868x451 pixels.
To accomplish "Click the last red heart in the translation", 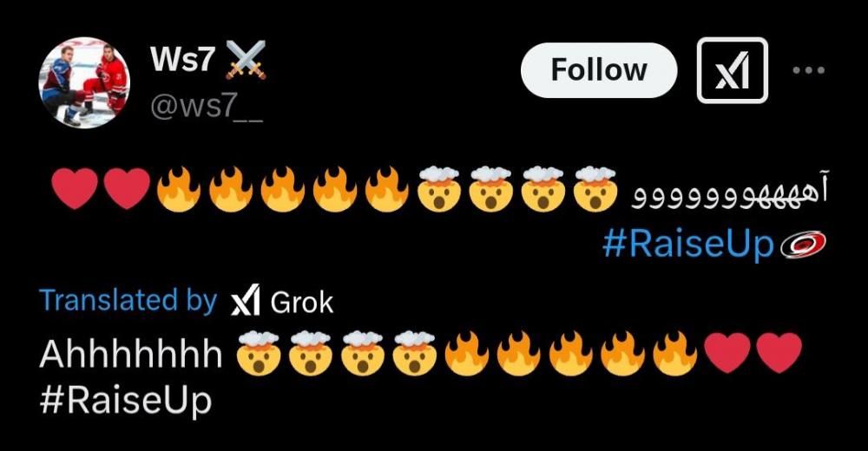I will (779, 353).
